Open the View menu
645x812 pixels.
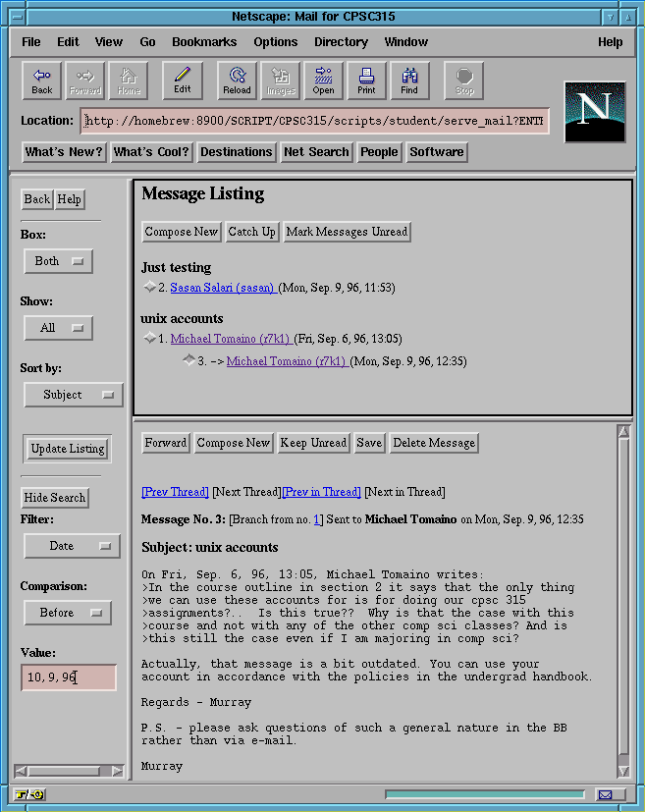coord(109,42)
